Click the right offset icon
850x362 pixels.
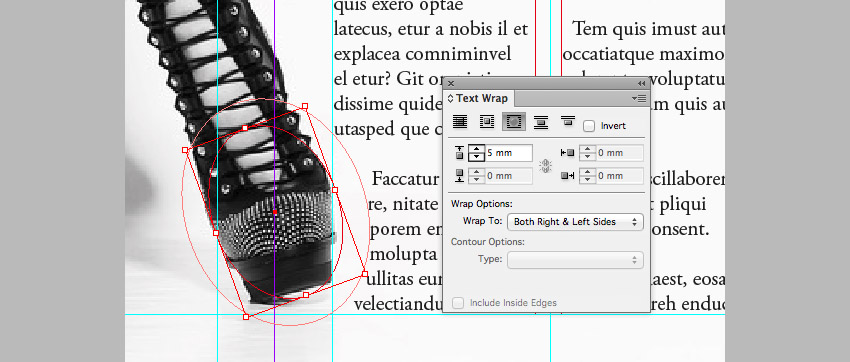click(x=567, y=176)
